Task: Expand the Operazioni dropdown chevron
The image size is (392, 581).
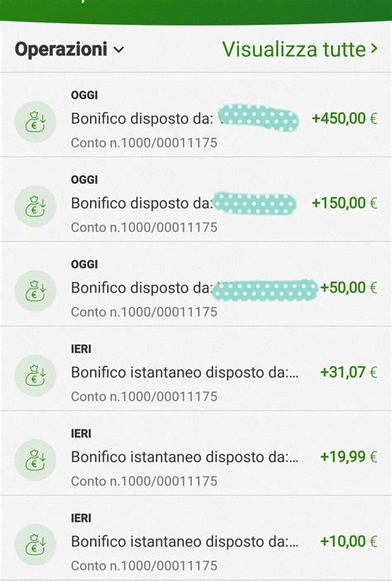Action: (x=119, y=50)
